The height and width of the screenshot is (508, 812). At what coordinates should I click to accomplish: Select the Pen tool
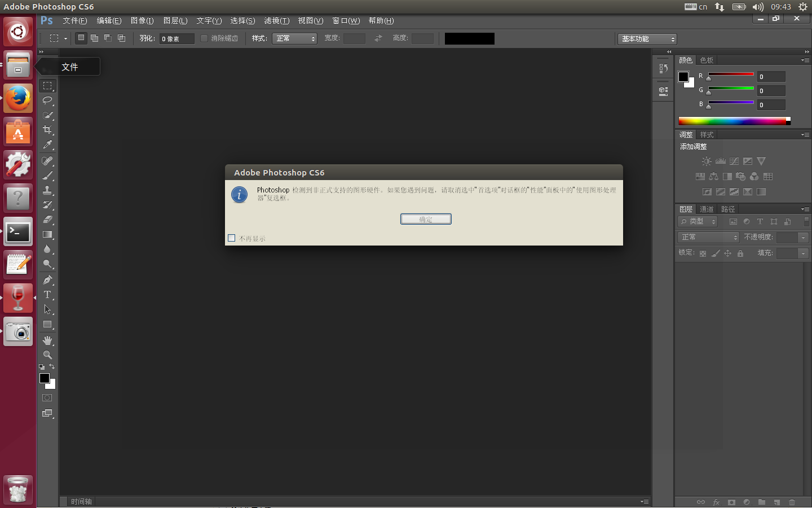(x=47, y=280)
